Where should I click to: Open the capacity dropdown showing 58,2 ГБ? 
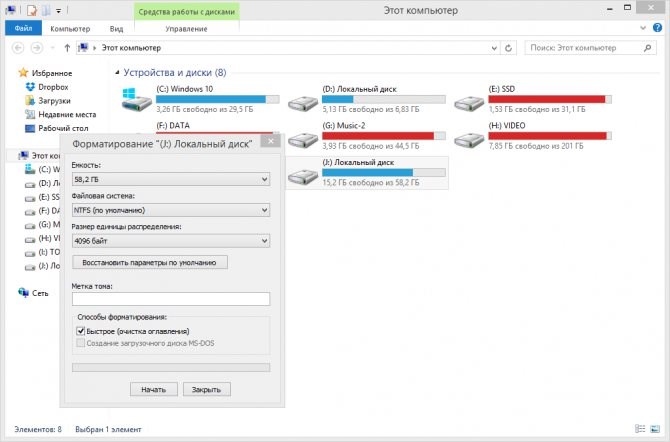point(171,179)
